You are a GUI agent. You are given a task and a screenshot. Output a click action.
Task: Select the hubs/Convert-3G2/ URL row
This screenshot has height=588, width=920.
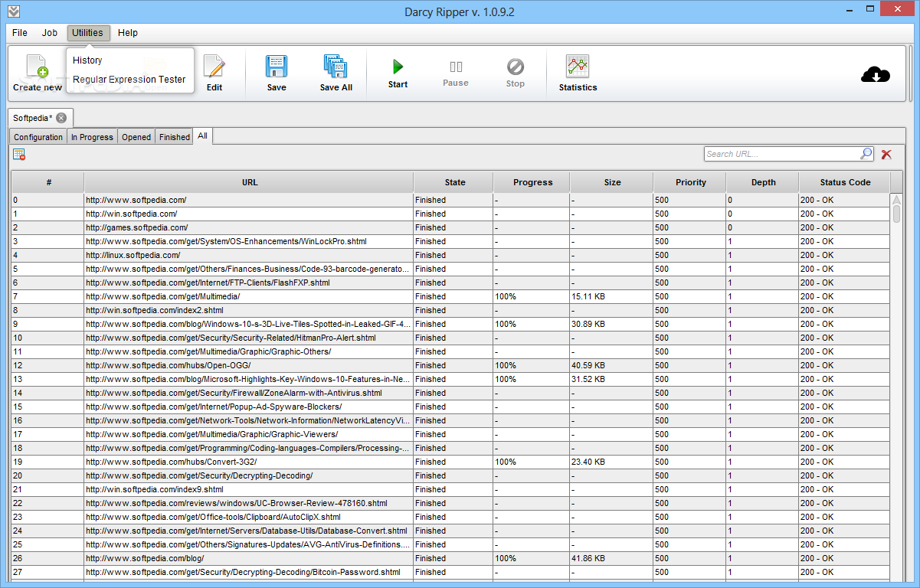[450, 462]
